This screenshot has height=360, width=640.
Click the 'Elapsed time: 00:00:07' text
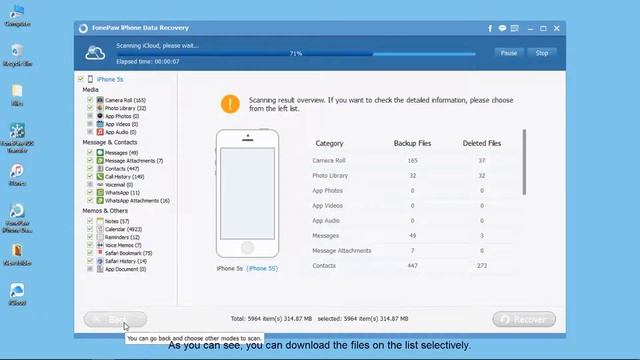pyautogui.click(x=148, y=62)
